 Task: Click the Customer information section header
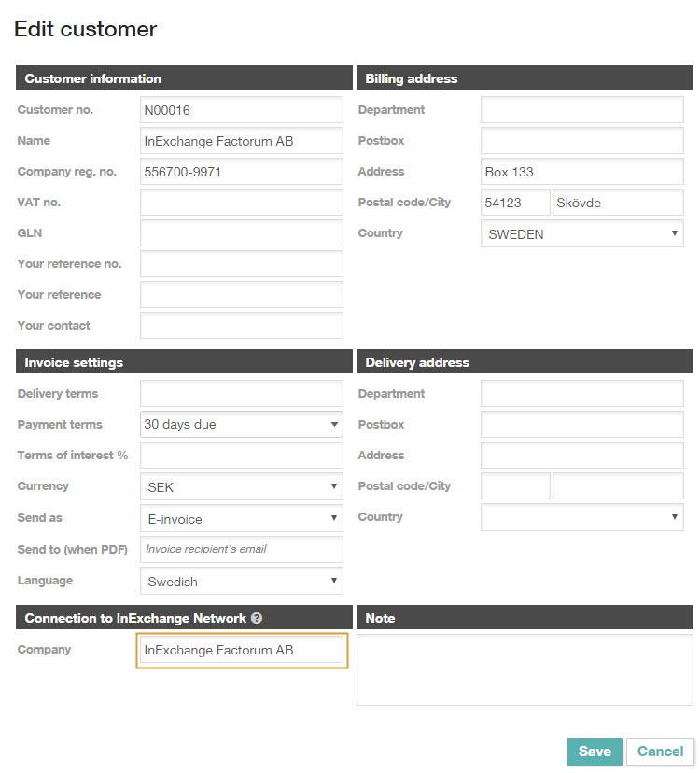(185, 77)
